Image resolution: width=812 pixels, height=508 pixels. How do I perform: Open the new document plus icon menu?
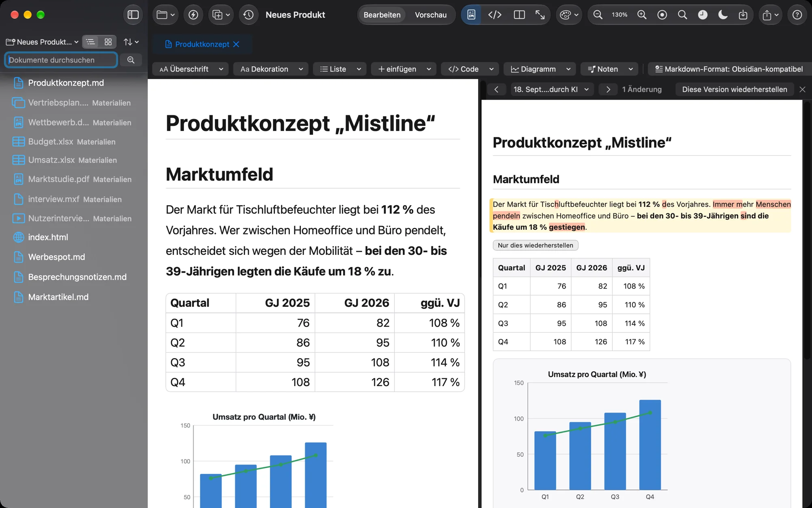[221, 15]
